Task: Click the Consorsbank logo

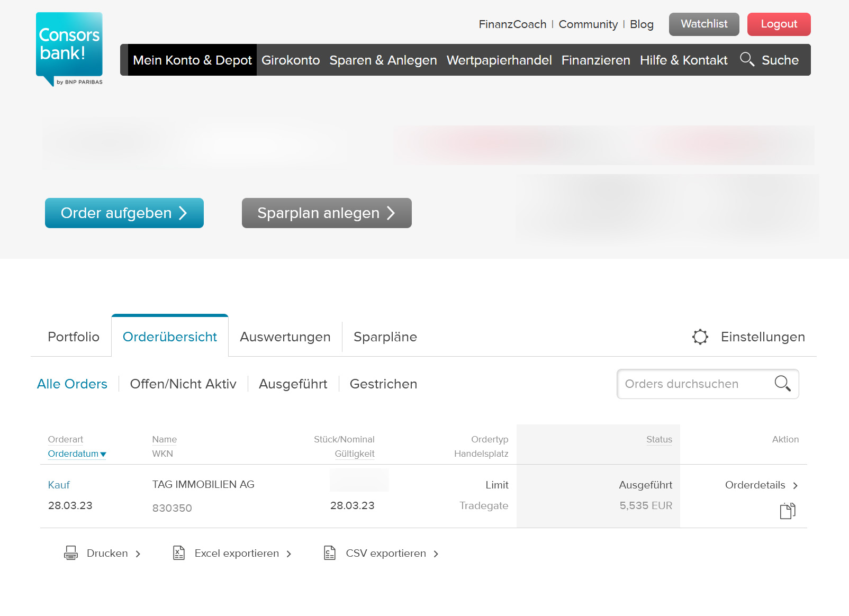Action: (x=69, y=49)
